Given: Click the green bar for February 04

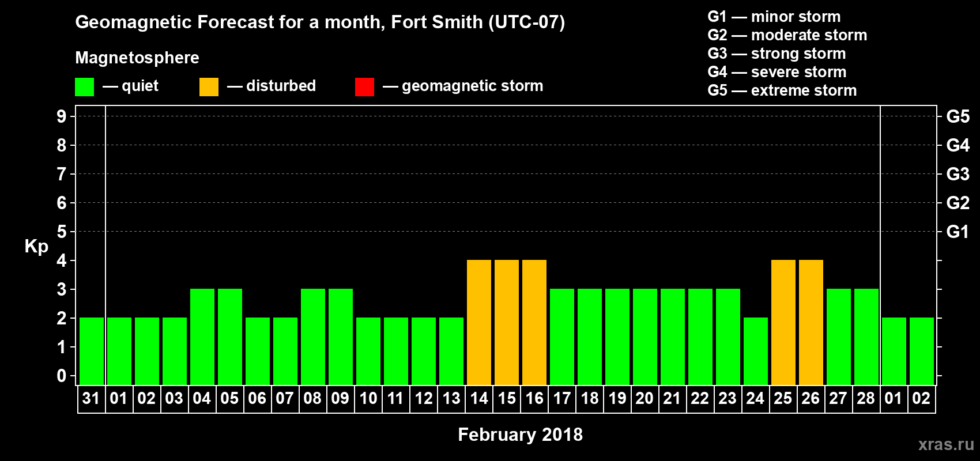Looking at the screenshot, I should [x=202, y=337].
